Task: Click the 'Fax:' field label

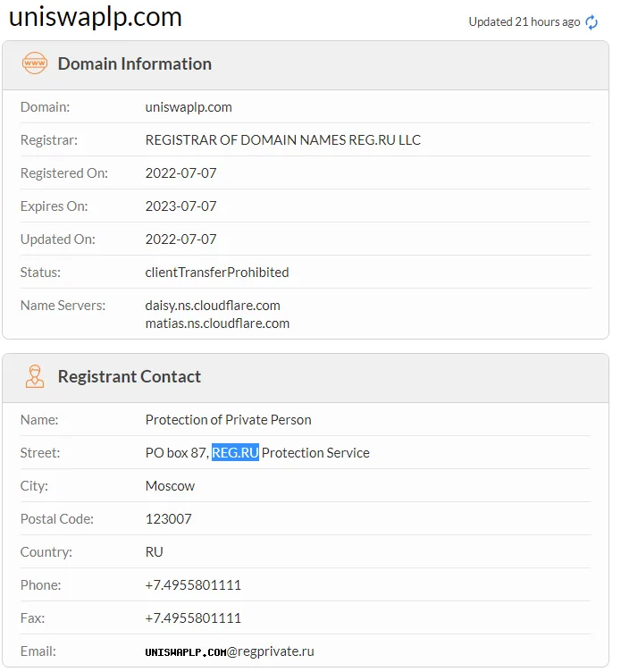Action: point(32,618)
